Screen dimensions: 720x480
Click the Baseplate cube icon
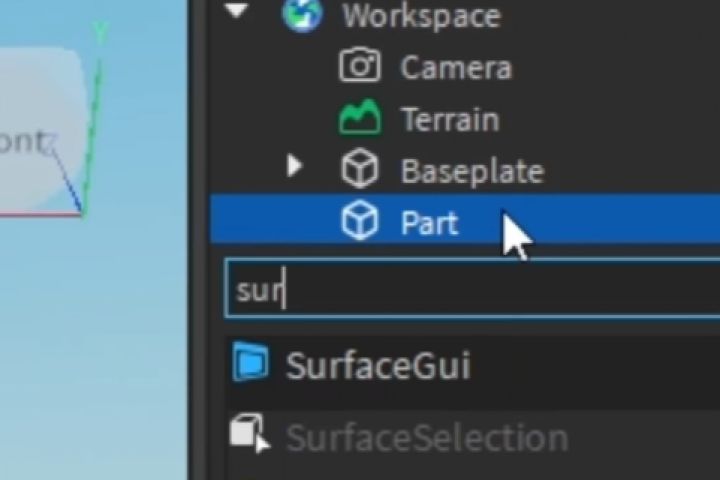click(360, 170)
